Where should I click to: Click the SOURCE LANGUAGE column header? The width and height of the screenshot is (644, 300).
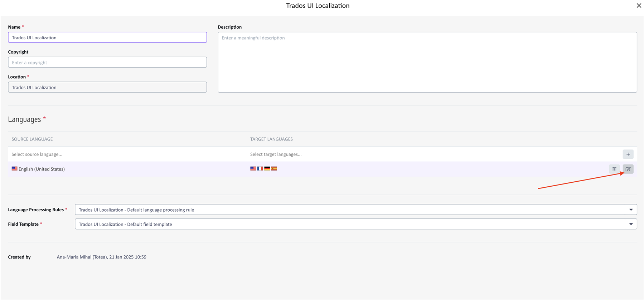tap(32, 139)
